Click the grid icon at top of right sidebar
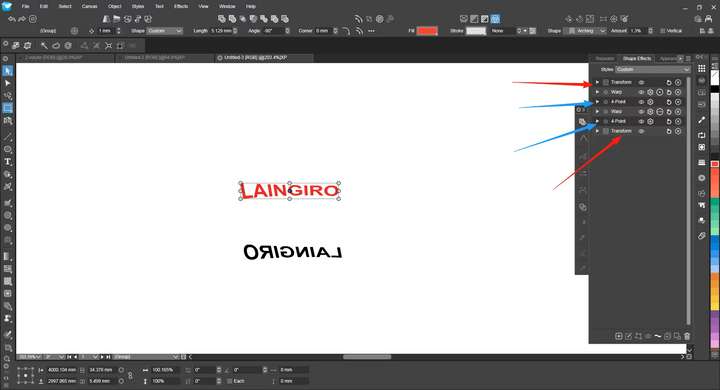The image size is (720, 390). coord(702,68)
